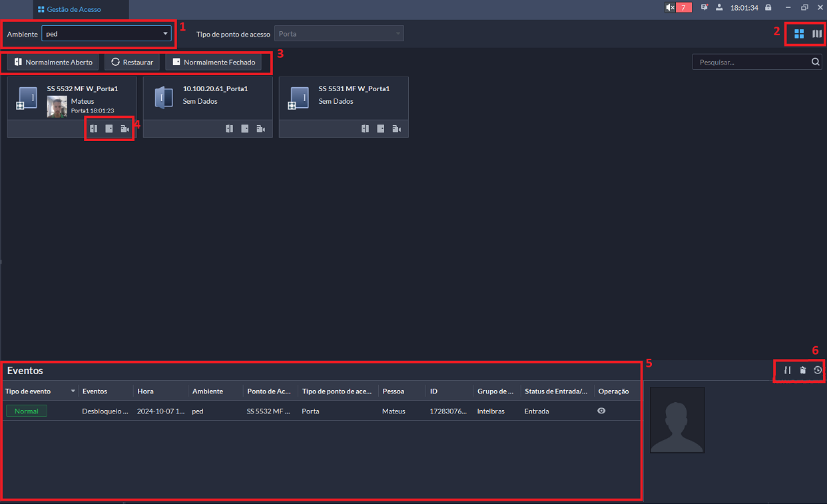Click the open door icon of 10.100.20.61_Porta1

point(162,97)
